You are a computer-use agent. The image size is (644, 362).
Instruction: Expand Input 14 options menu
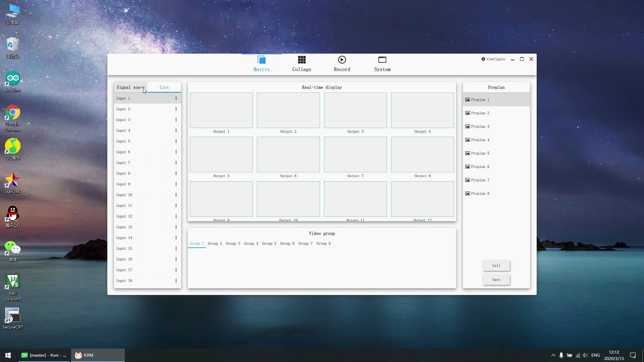[176, 237]
